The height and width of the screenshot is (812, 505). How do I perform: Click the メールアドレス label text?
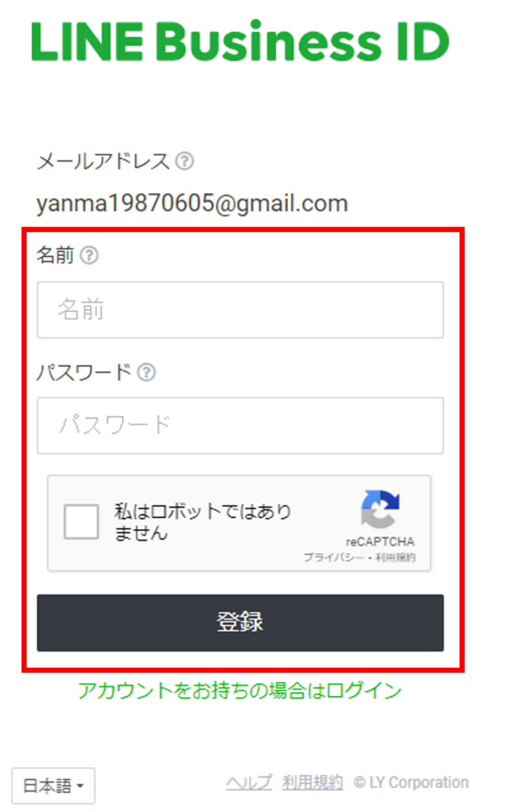104,161
